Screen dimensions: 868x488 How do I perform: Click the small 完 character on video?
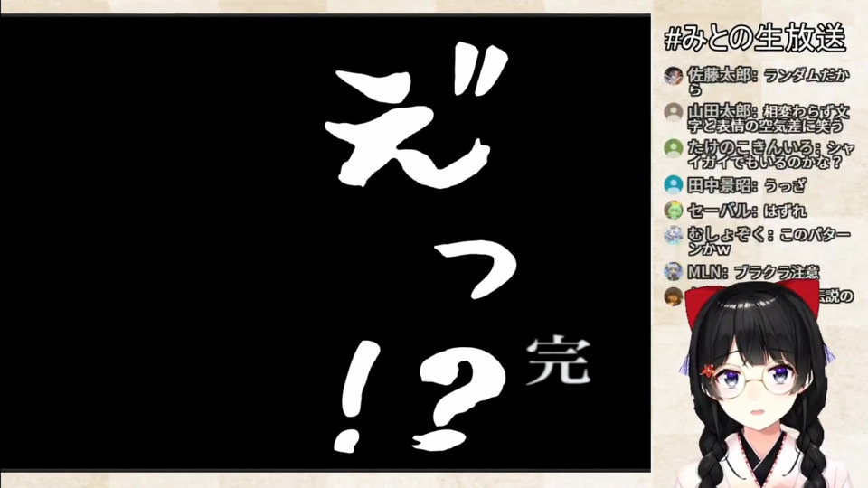click(558, 361)
